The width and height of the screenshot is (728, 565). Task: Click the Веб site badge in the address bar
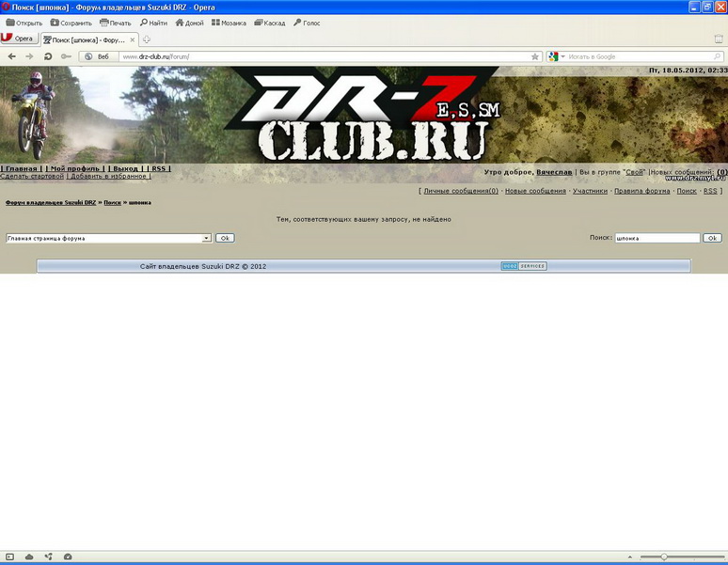point(99,56)
